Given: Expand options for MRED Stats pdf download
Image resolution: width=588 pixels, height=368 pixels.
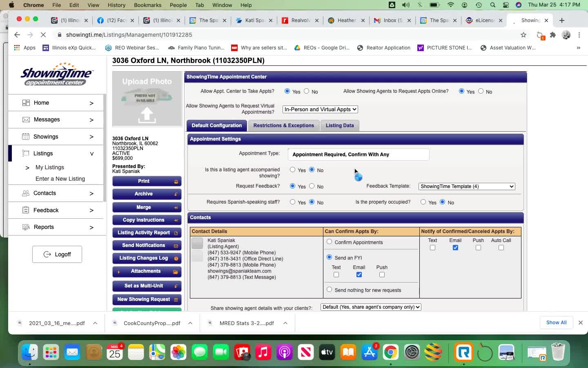Looking at the screenshot, I should (x=285, y=323).
